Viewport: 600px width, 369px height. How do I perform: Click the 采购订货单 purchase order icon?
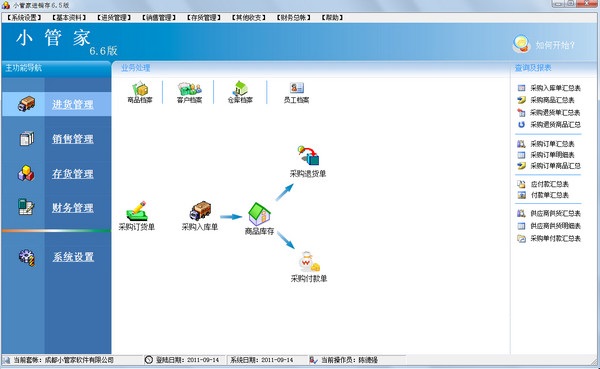pyautogui.click(x=137, y=211)
